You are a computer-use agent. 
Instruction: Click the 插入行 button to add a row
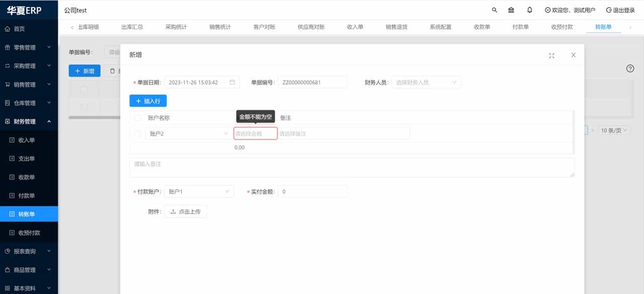[148, 101]
